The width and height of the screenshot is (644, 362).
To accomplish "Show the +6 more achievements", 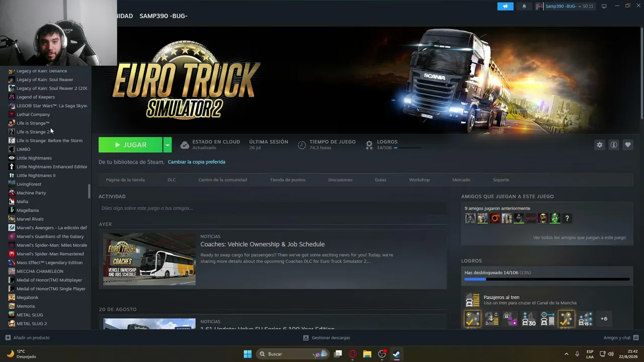I will click(604, 319).
